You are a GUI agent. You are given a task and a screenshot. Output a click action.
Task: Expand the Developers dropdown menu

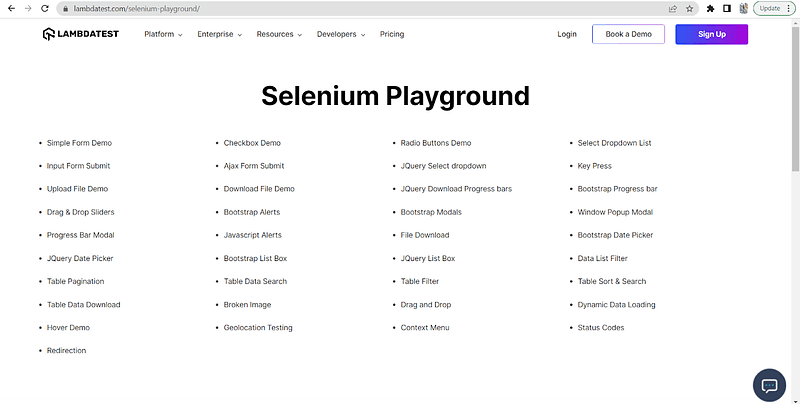point(341,34)
